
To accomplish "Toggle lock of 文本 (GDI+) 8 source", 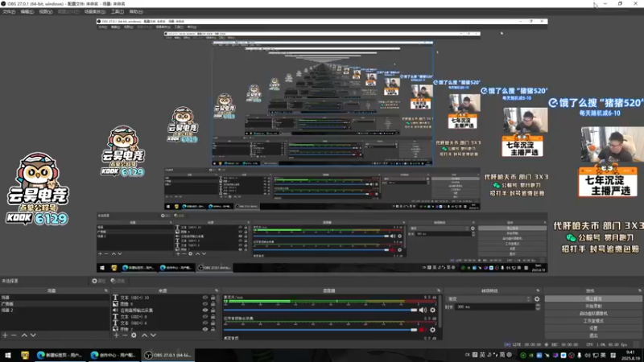I will click(x=213, y=316).
